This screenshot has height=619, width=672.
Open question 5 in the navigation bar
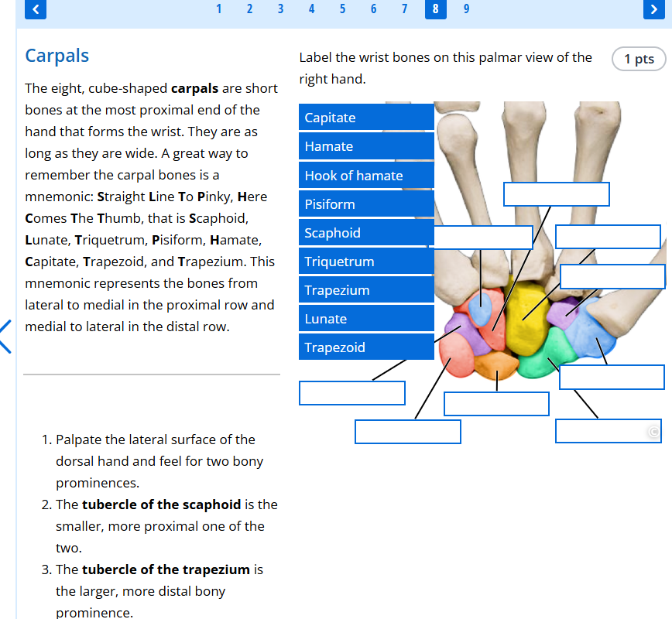pos(342,10)
